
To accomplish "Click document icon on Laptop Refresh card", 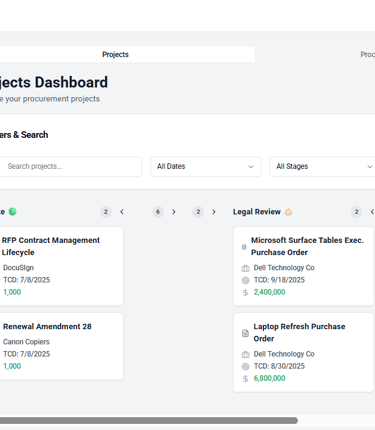I will tap(245, 333).
